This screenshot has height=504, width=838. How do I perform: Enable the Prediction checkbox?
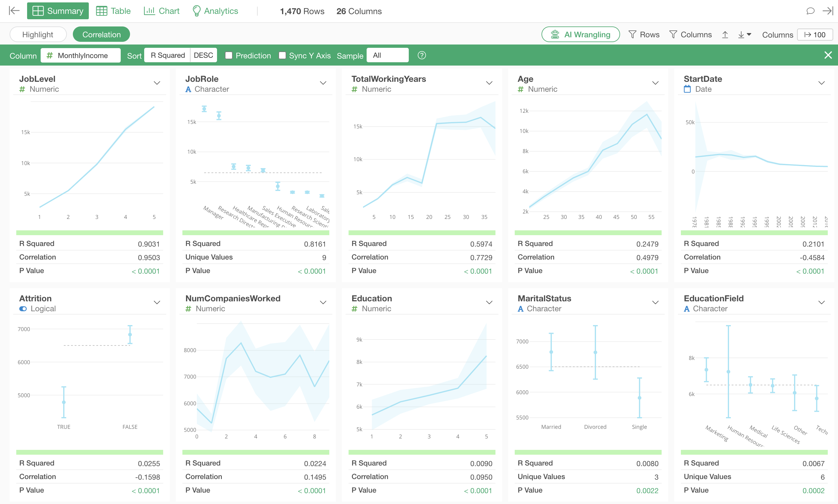coord(229,55)
